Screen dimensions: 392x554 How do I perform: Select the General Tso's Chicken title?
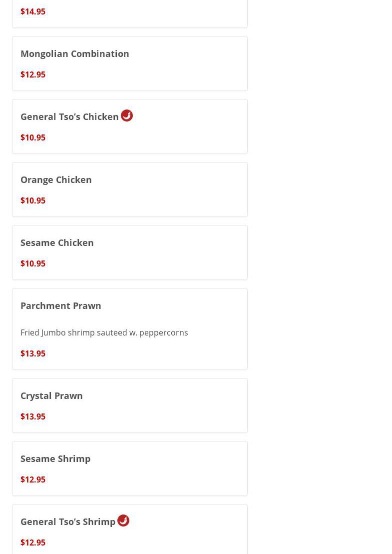69,116
